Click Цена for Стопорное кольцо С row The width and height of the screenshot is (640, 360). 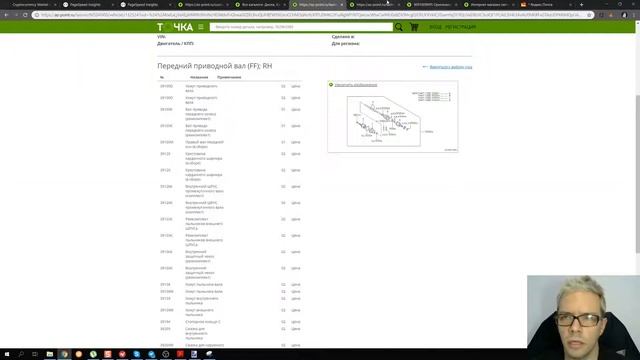pos(296,322)
